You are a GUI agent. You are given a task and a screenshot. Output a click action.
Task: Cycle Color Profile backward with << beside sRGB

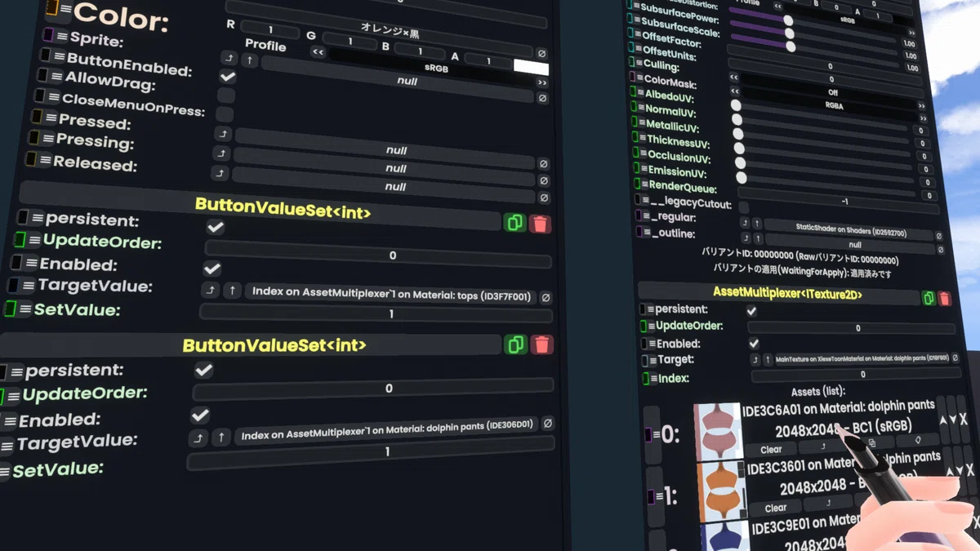[x=318, y=53]
